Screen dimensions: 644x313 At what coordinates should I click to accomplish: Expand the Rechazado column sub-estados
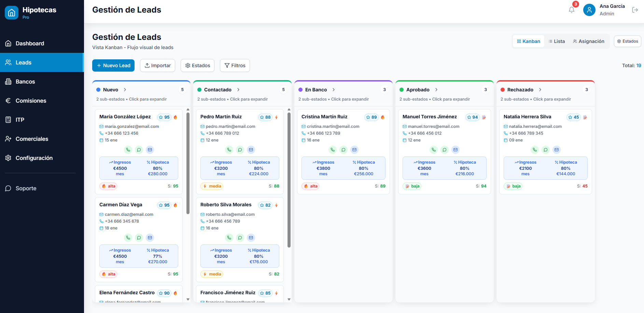click(540, 90)
